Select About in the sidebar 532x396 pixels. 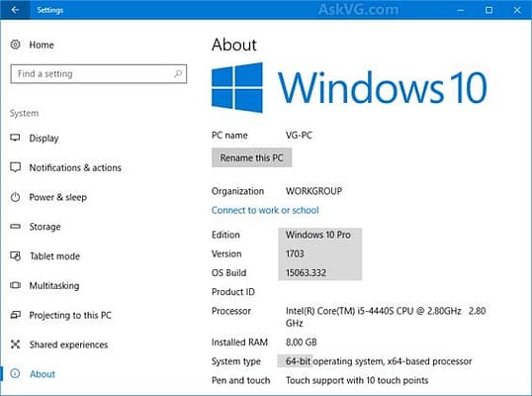(x=43, y=374)
